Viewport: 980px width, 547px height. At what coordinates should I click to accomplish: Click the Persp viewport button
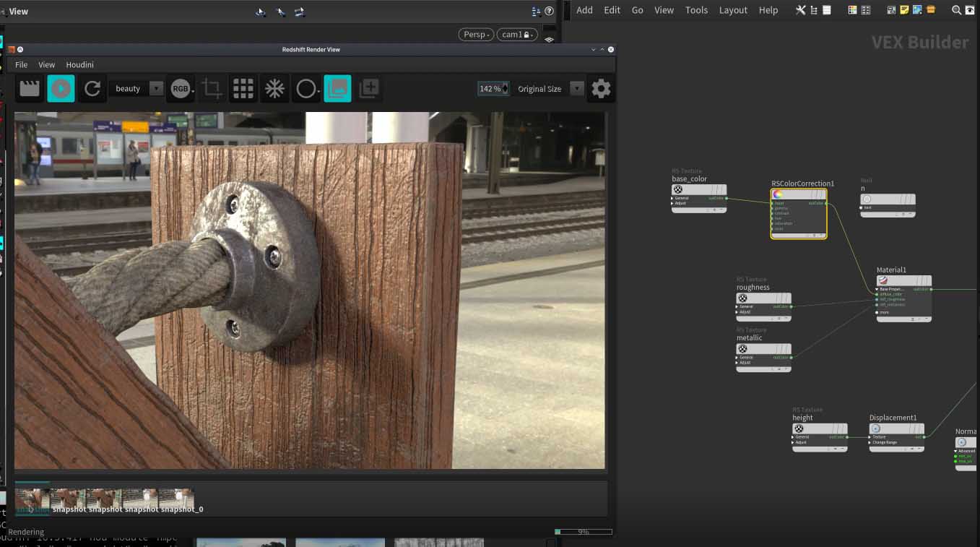(x=475, y=35)
